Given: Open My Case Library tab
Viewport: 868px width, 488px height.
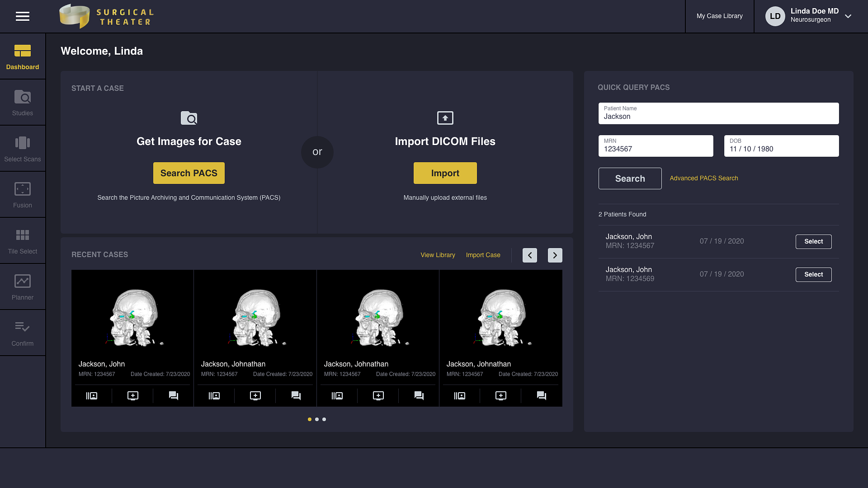Looking at the screenshot, I should click(719, 16).
